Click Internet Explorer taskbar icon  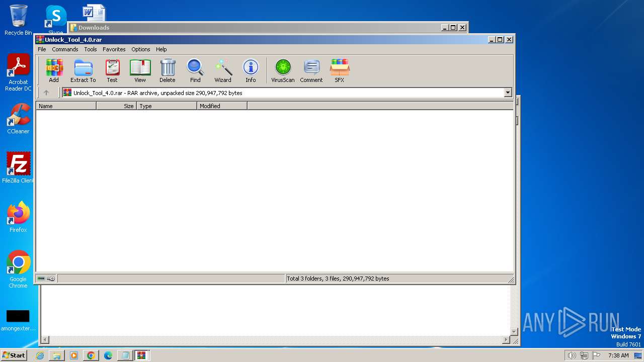40,355
